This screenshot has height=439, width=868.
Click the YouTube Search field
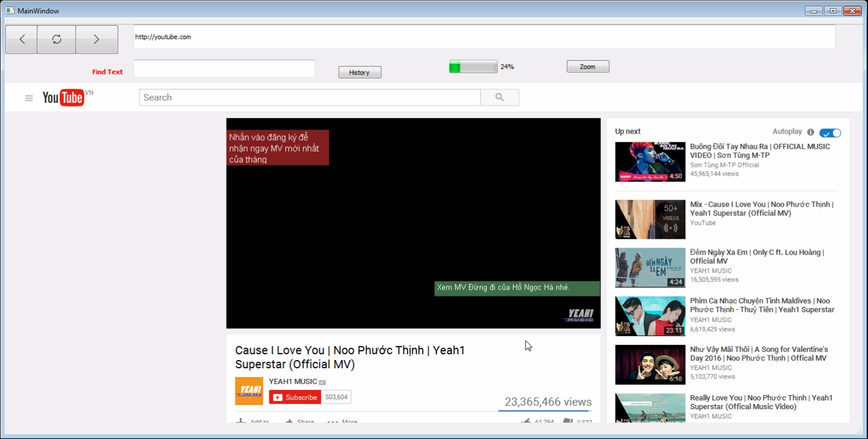310,97
